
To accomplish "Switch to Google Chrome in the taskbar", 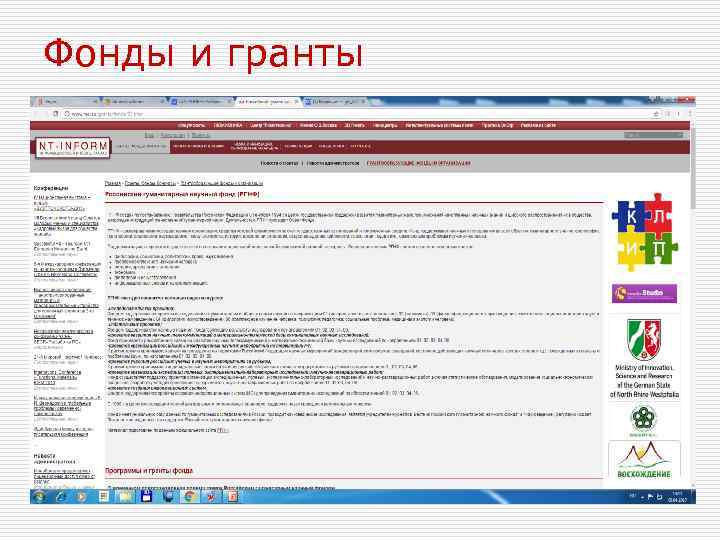I will coord(190,496).
